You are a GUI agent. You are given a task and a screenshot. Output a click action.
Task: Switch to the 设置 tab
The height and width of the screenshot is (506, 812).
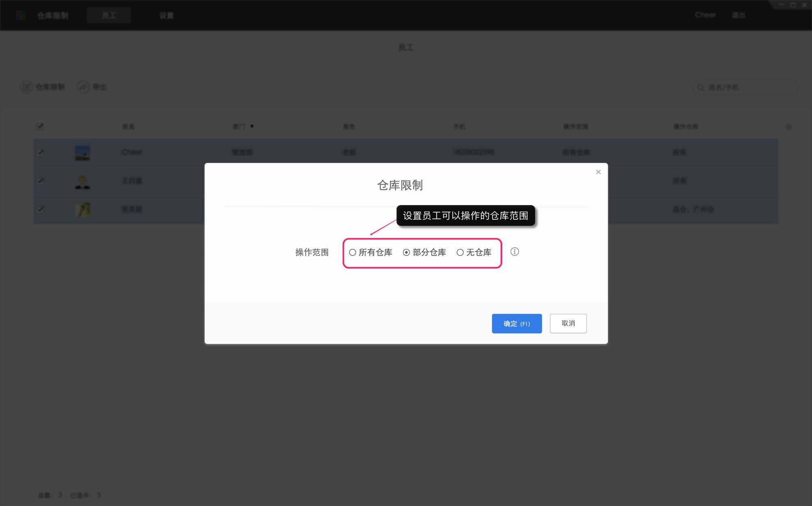point(166,15)
